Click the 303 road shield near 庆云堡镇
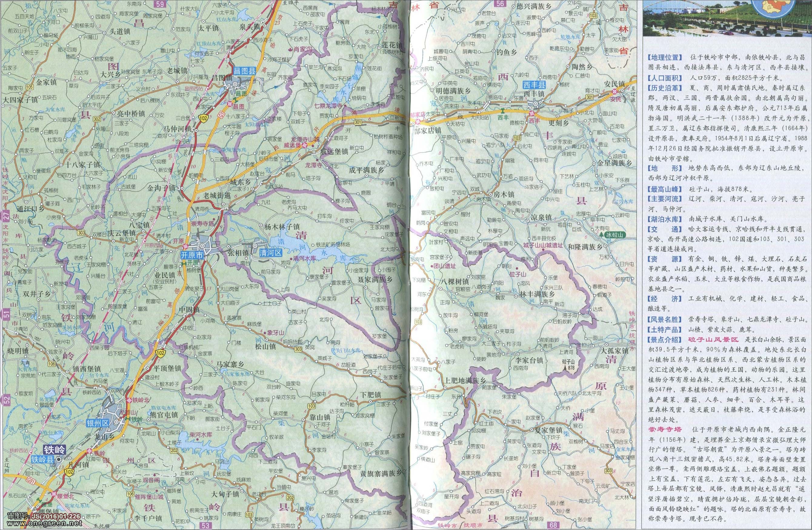The image size is (812, 530). tap(81, 233)
